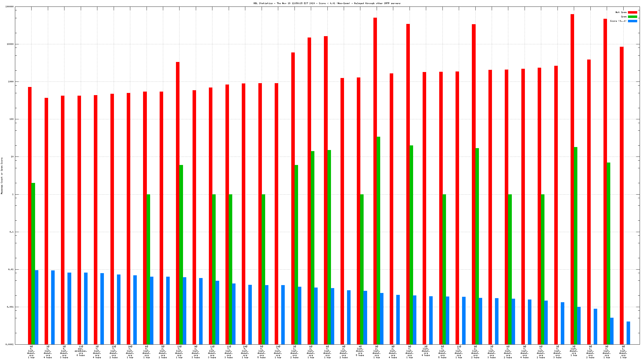Click the blue Score (0..1) legend swatch
Viewport: 644px width, 362px height.
(x=632, y=21)
